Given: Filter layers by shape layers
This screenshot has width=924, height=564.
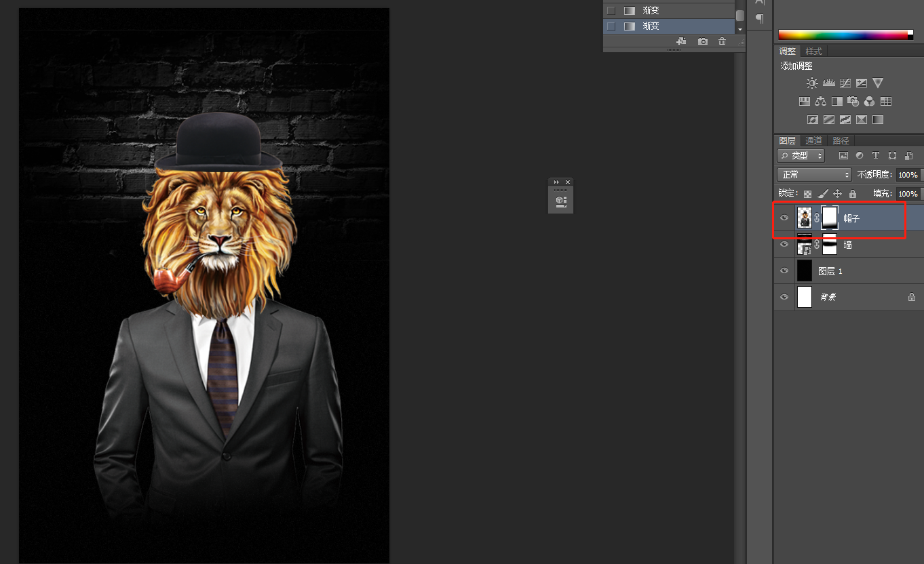Looking at the screenshot, I should pyautogui.click(x=892, y=156).
